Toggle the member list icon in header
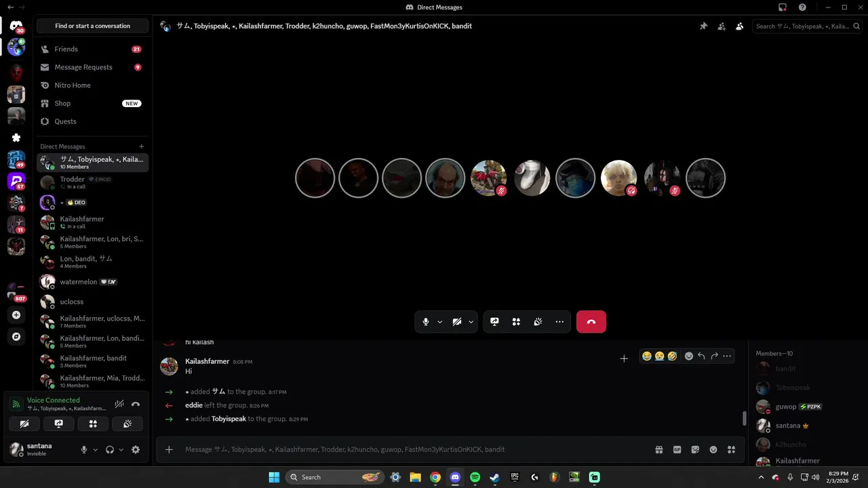Image resolution: width=868 pixels, height=488 pixels. (x=740, y=26)
